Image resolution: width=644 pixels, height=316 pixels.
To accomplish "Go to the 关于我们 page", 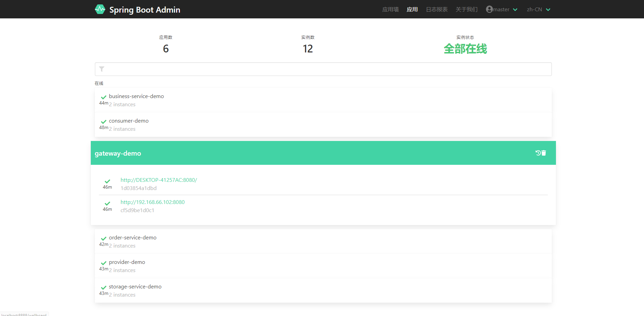I will pyautogui.click(x=467, y=10).
